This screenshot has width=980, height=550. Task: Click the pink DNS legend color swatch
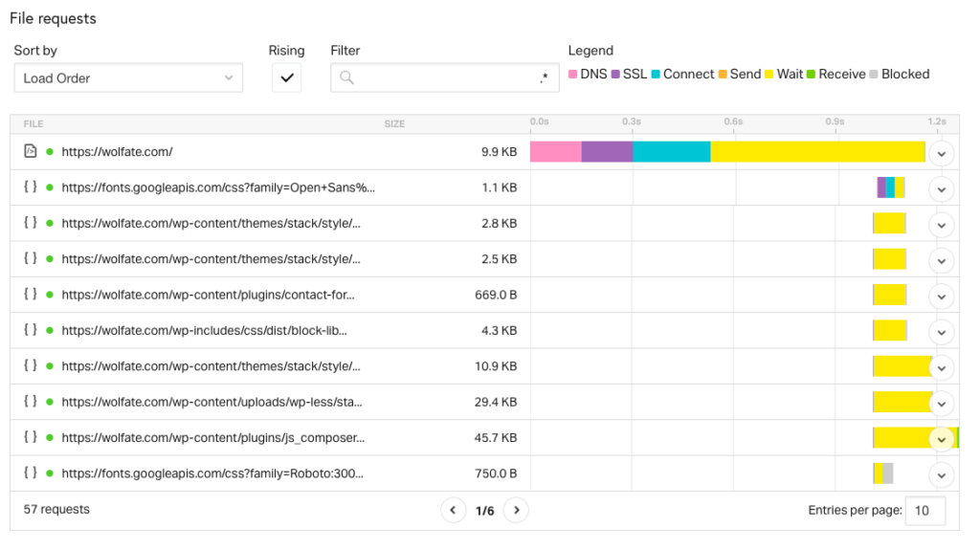(572, 75)
